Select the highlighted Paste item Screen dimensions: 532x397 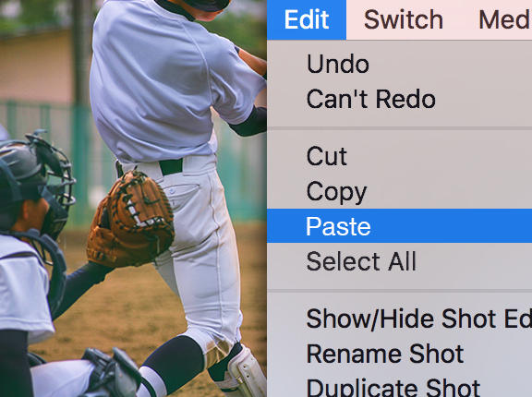pos(399,226)
